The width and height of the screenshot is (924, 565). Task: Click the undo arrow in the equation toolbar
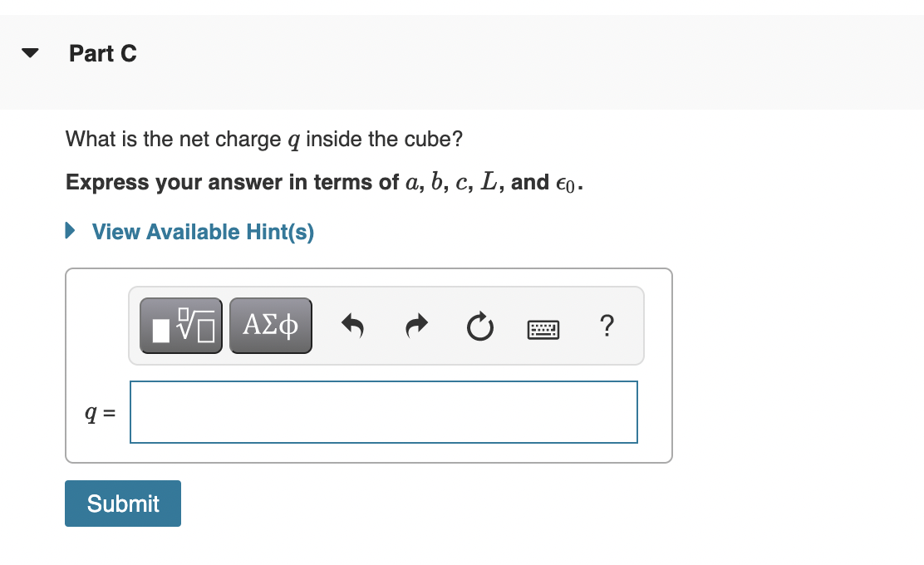[352, 326]
